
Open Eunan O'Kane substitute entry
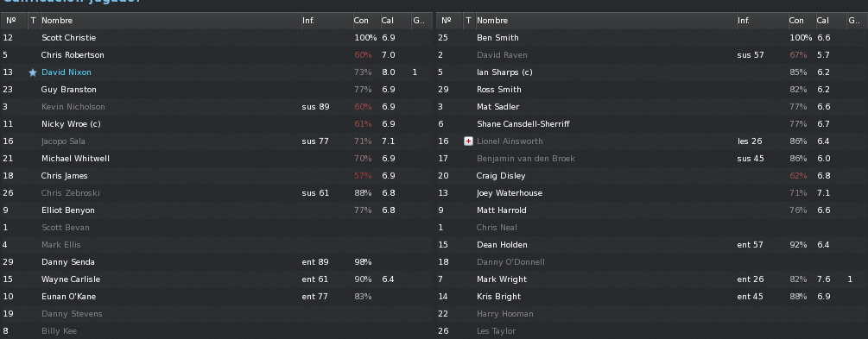(68, 297)
